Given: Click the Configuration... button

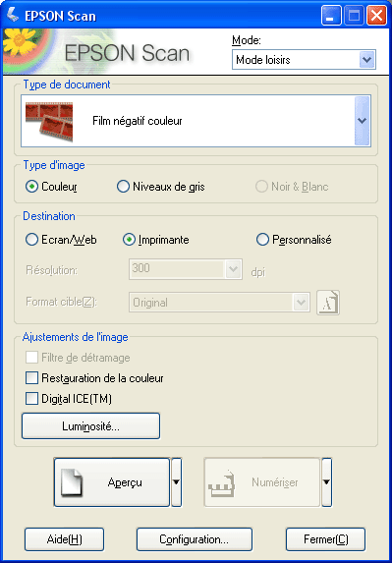Looking at the screenshot, I should click(195, 539).
